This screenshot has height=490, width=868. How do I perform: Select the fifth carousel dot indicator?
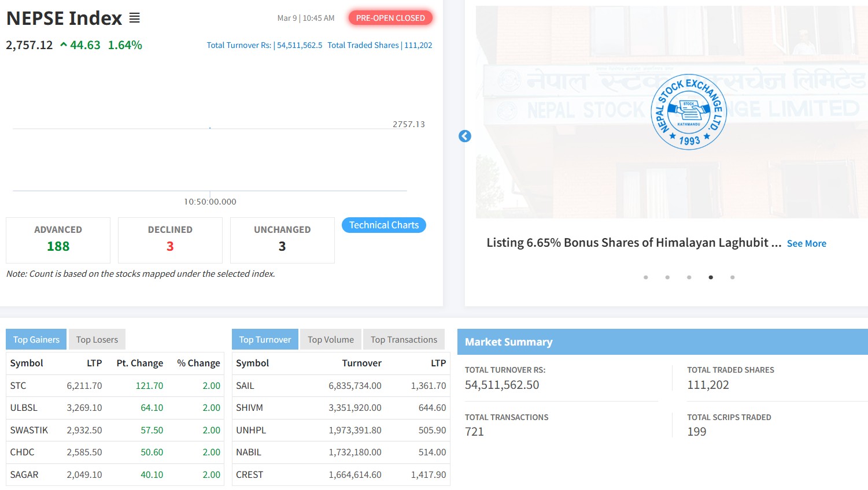click(x=732, y=277)
